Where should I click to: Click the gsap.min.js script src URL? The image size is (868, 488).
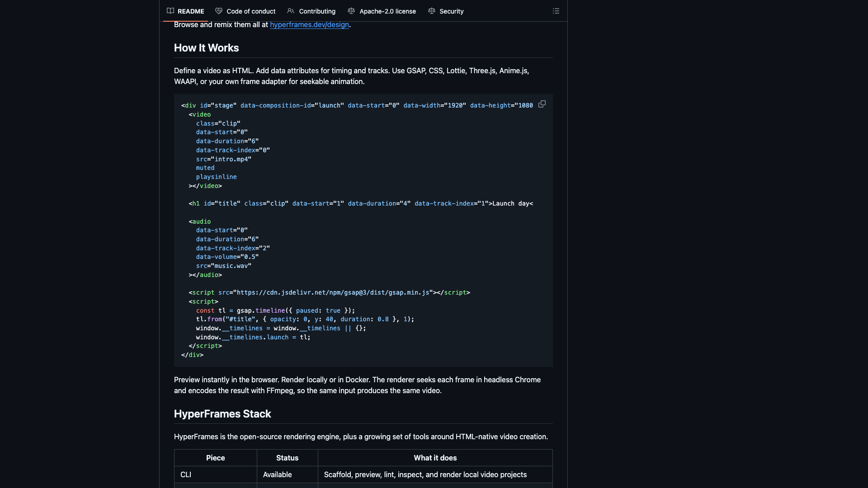[x=333, y=292]
